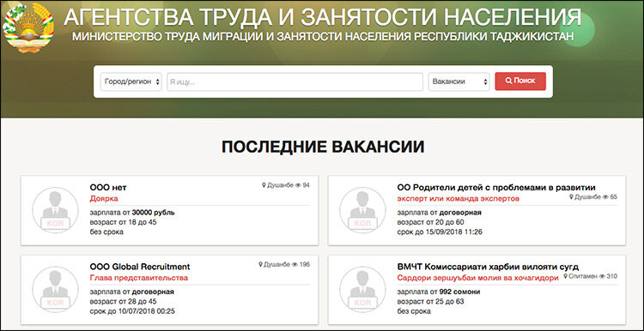Viewport: 644px width, 331px height.
Task: Click 'зарплата от 992 сомони' text
Action: [438, 292]
